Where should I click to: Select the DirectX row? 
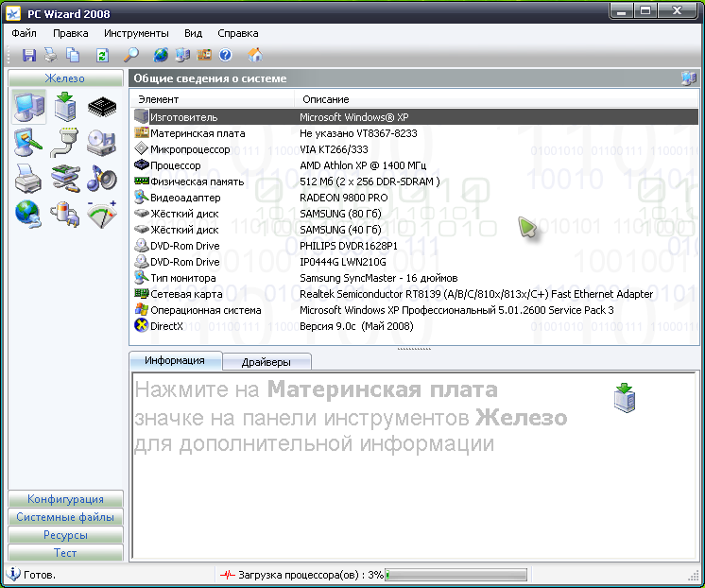[416, 326]
